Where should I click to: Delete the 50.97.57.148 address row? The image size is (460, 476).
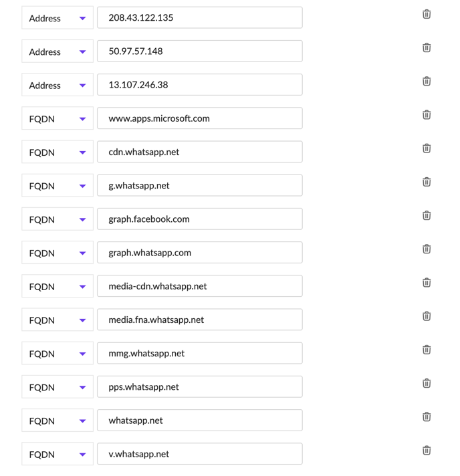(x=426, y=47)
